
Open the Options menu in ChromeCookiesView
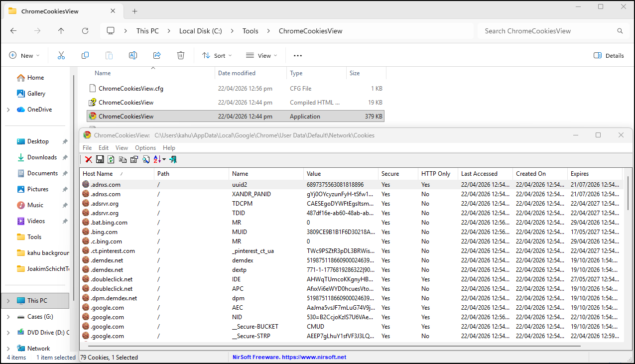[145, 148]
